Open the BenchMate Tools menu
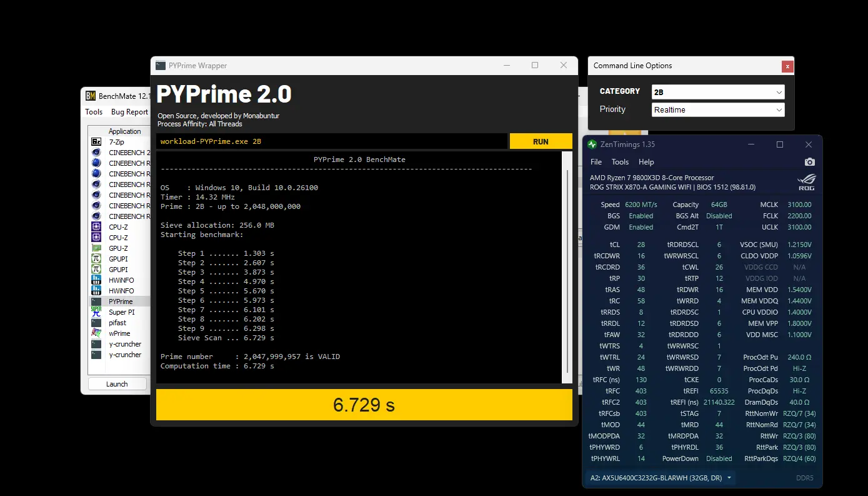 tap(94, 112)
